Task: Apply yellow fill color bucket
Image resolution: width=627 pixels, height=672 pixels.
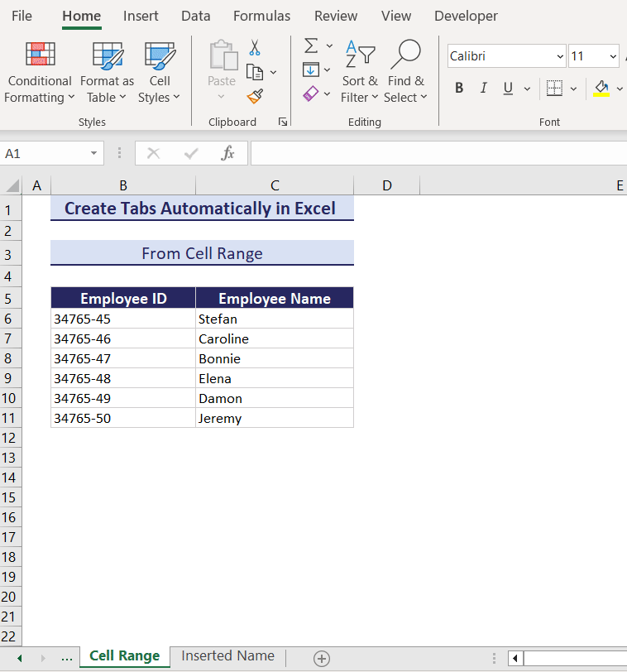Action: click(601, 89)
